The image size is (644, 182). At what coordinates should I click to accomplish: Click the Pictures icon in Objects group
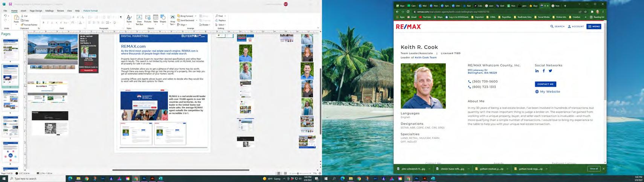(x=148, y=20)
